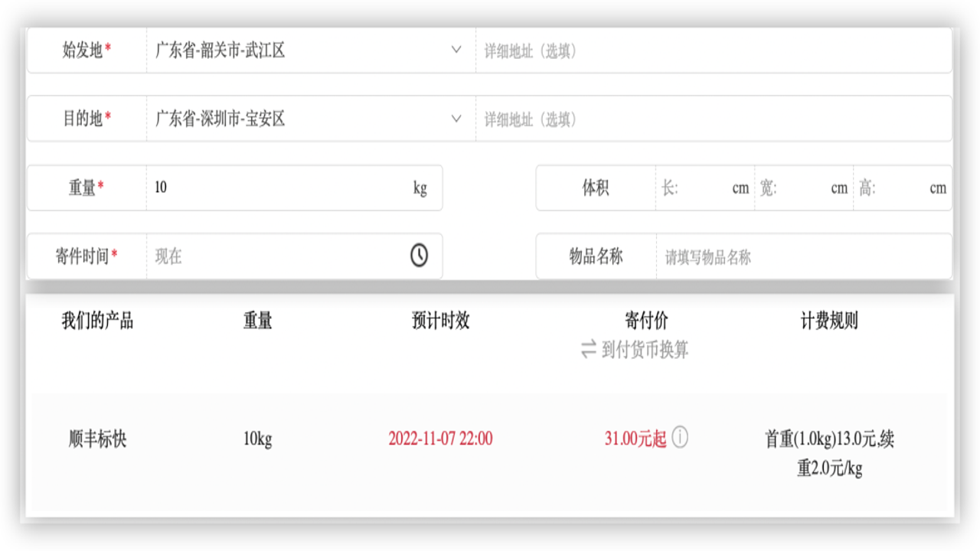Image resolution: width=980 pixels, height=551 pixels.
Task: Click the 长 length input field
Action: 704,187
